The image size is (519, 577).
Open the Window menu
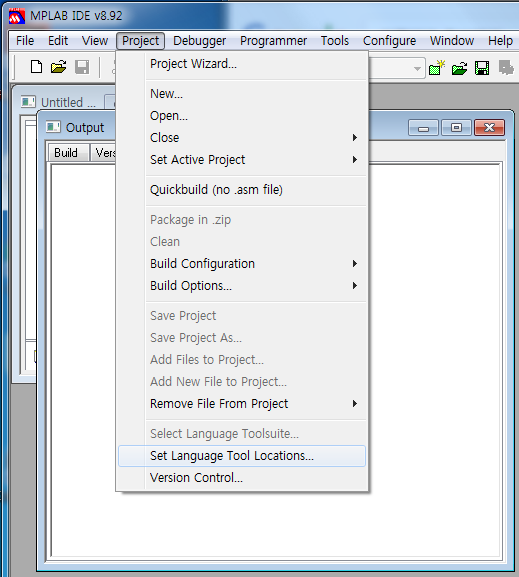click(452, 40)
